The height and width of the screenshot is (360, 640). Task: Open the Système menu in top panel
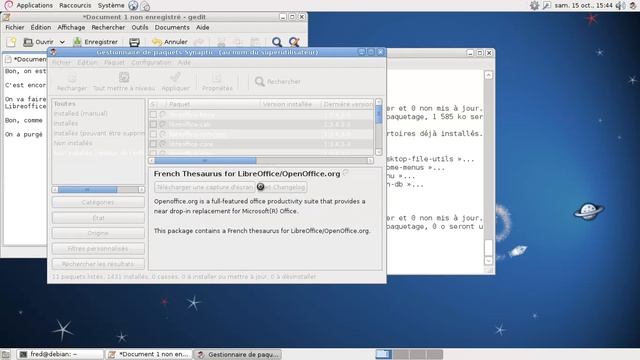(x=111, y=5)
